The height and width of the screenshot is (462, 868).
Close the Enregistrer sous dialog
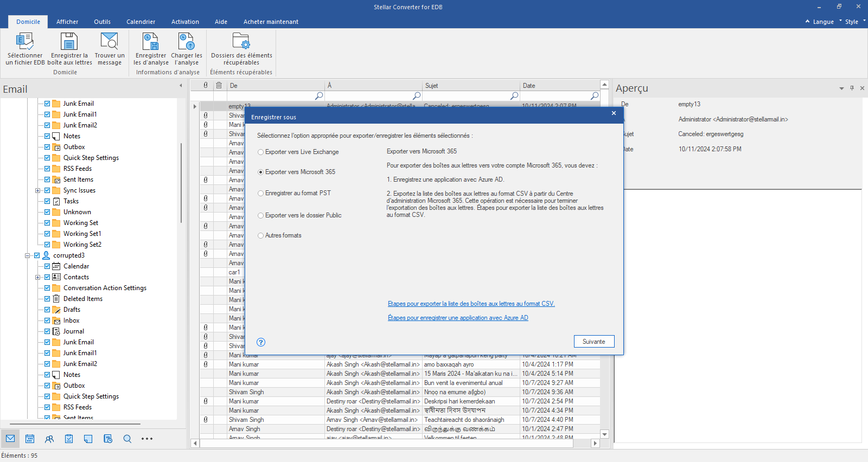point(614,113)
